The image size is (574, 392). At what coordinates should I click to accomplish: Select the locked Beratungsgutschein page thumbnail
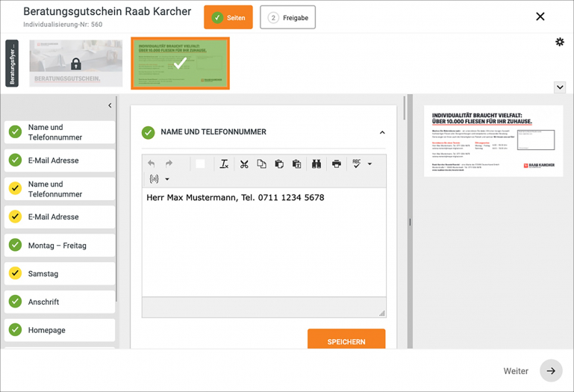[x=76, y=63]
